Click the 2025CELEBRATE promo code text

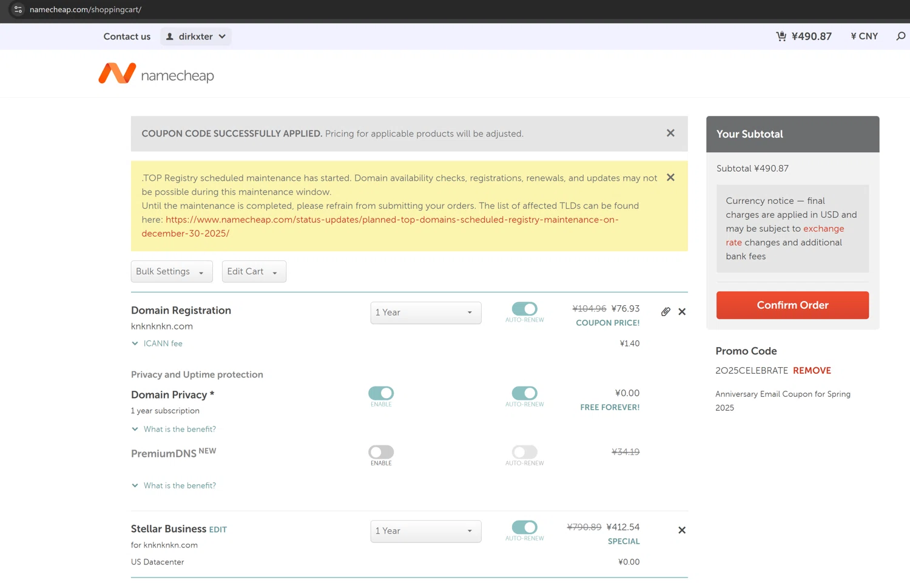tap(752, 371)
